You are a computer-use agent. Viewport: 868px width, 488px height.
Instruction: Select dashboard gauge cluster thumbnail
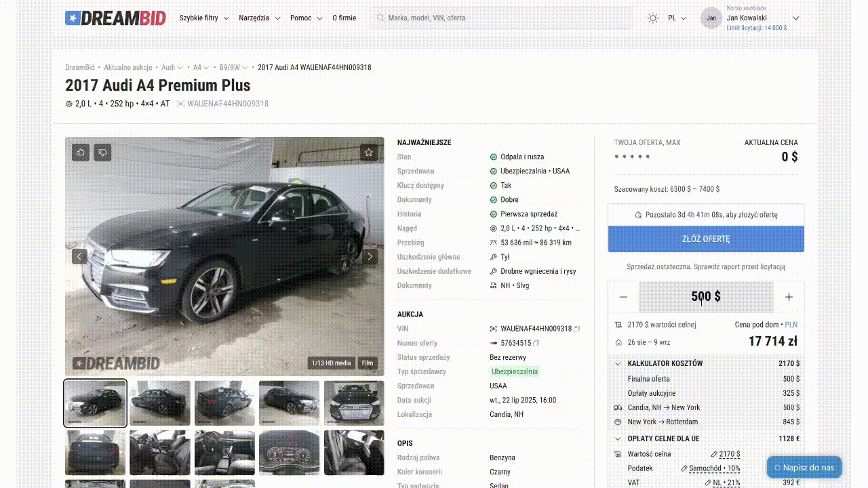(290, 453)
